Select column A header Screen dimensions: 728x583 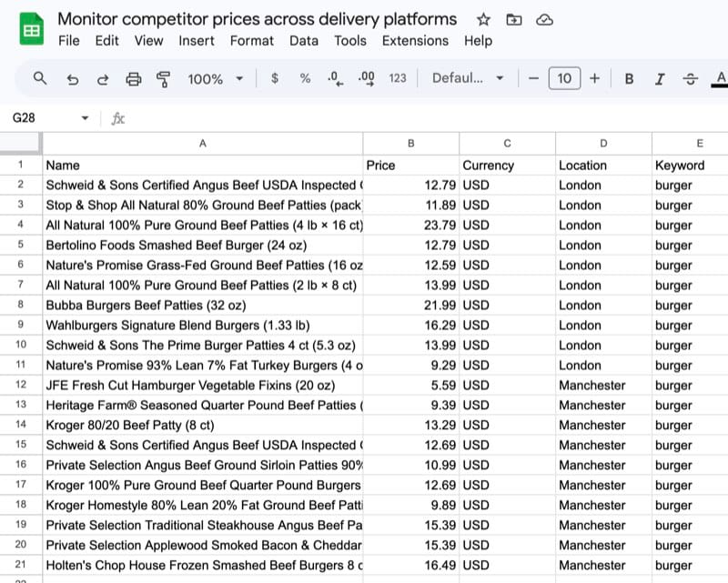202,144
